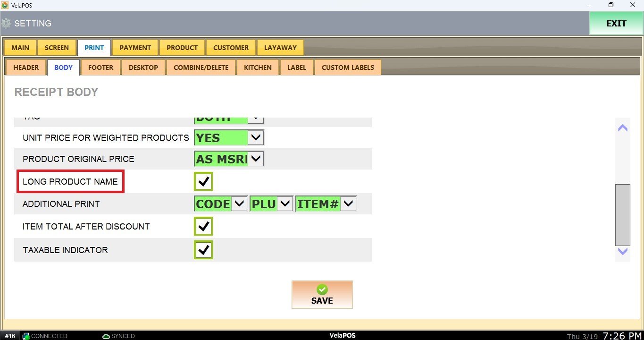This screenshot has width=644, height=340.
Task: Open the KITCHEN print sub-tab
Action: (258, 68)
